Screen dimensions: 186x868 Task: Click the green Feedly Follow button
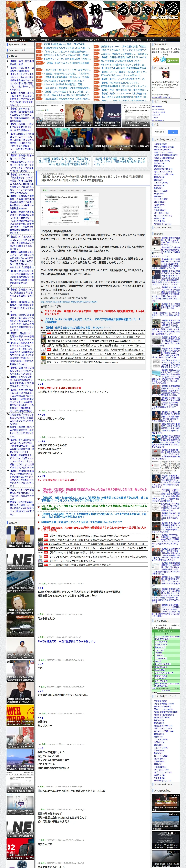(x=173, y=60)
